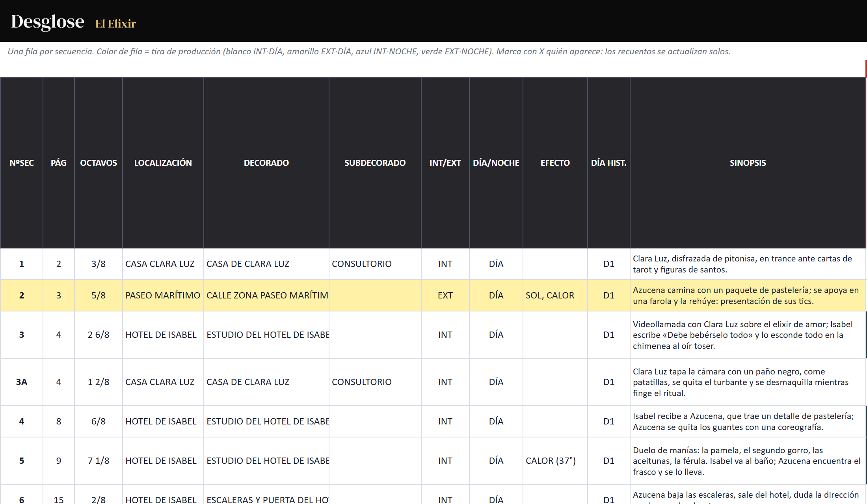Click the OCTAVOS column header
This screenshot has height=504, width=867.
pyautogui.click(x=99, y=163)
